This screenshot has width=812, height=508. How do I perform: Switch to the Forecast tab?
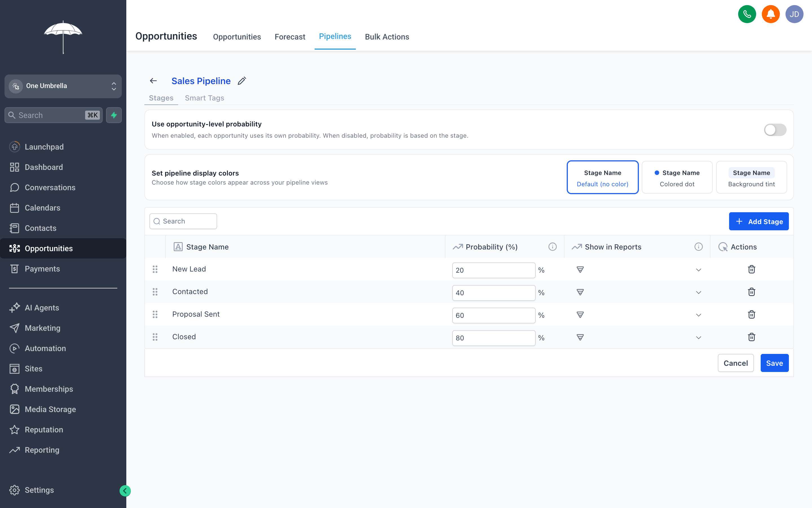coord(290,37)
